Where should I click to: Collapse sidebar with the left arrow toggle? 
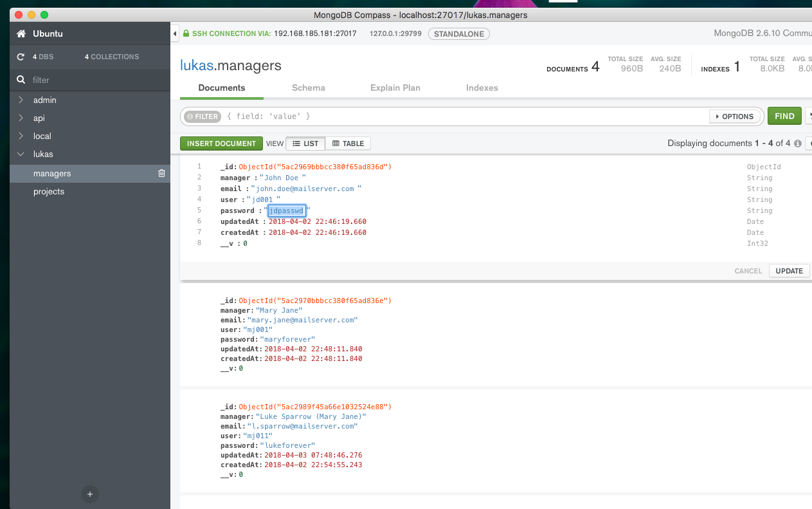(x=175, y=33)
